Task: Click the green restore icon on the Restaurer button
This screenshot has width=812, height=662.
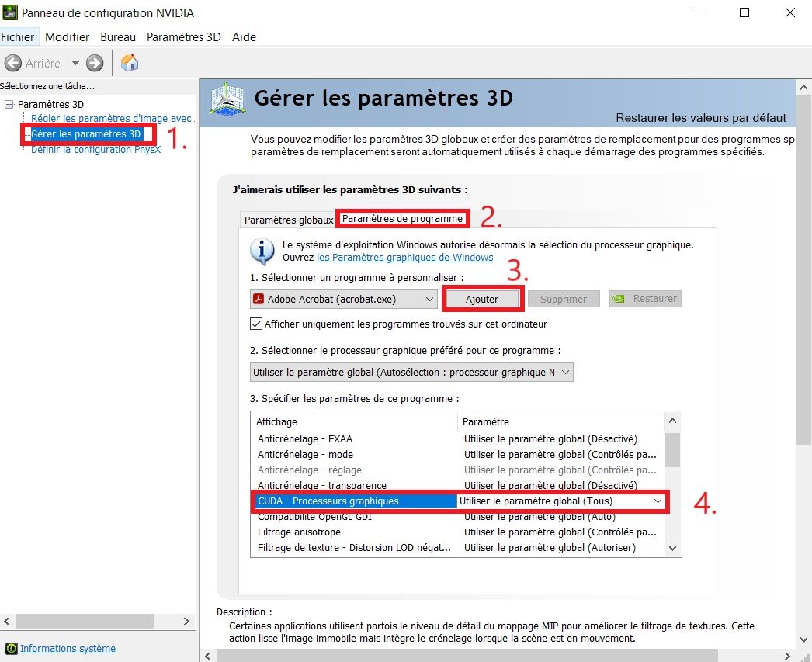Action: pos(620,298)
